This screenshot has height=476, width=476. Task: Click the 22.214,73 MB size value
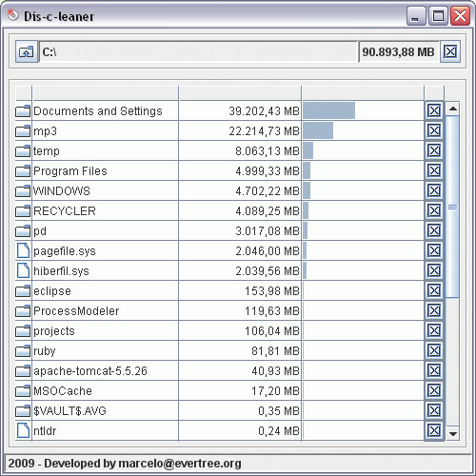264,131
